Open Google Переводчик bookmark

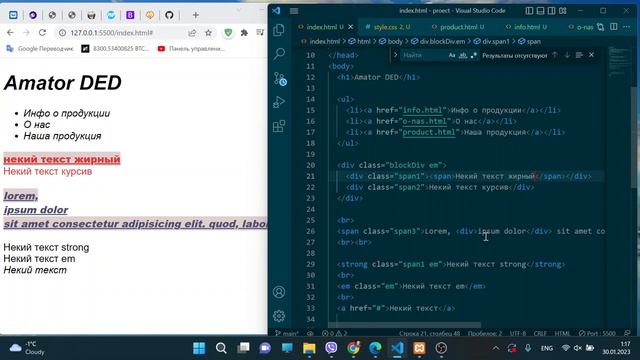point(40,49)
